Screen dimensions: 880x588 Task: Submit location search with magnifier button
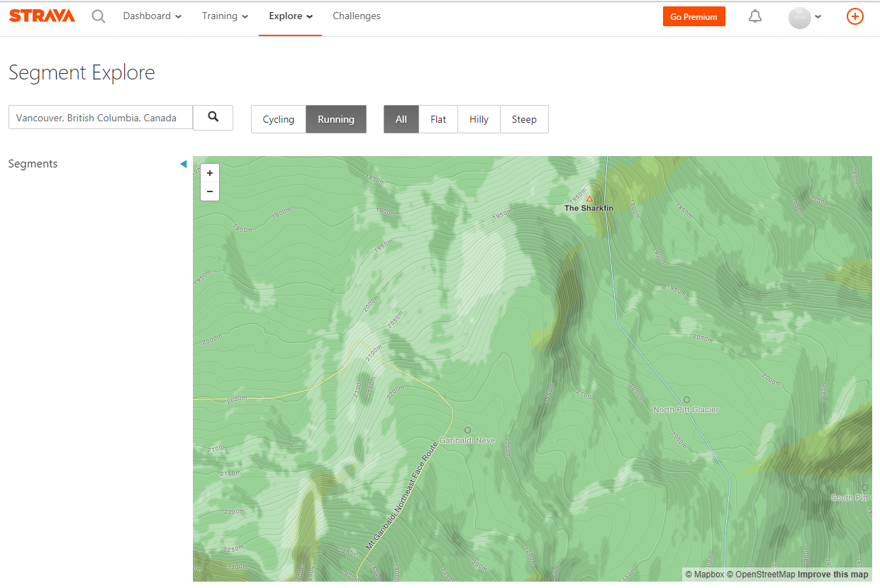[x=213, y=117]
